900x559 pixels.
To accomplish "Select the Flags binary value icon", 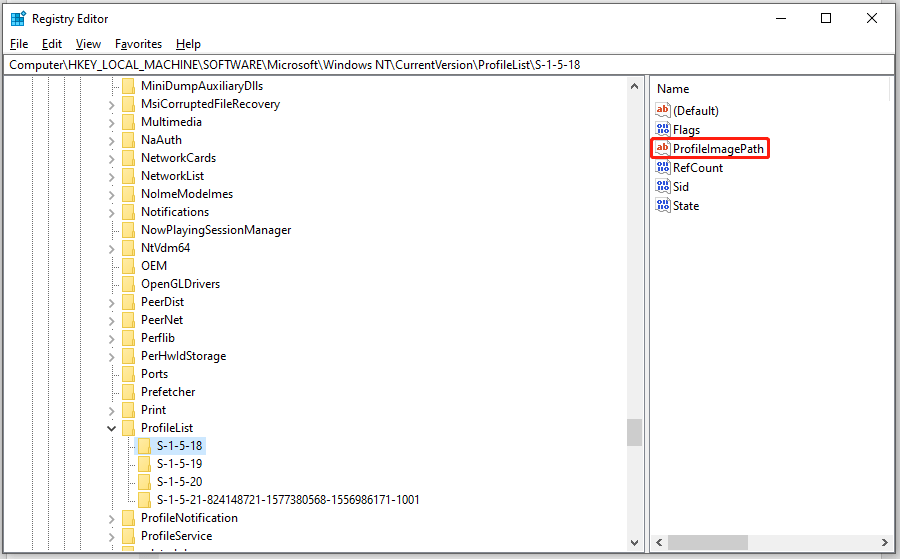I will pos(663,129).
